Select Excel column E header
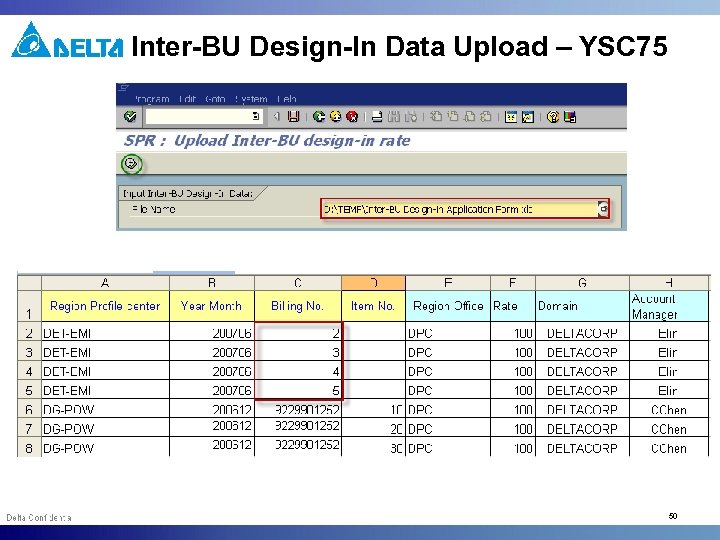This screenshot has height=540, width=720. click(x=448, y=283)
